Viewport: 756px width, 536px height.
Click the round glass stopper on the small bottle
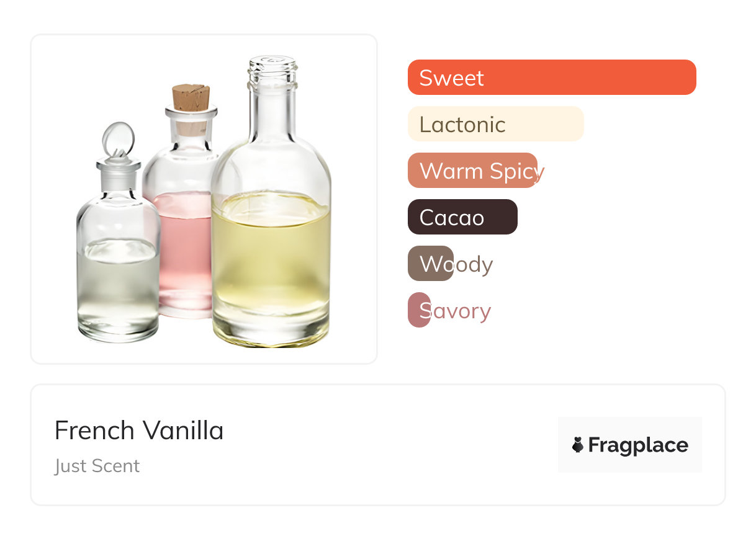[x=117, y=139]
